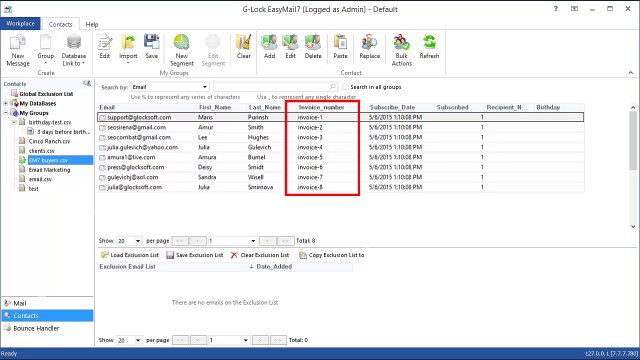This screenshot has height=360, width=640.
Task: Toggle checkbox for julia@glocksoft.com row
Action: (x=102, y=188)
